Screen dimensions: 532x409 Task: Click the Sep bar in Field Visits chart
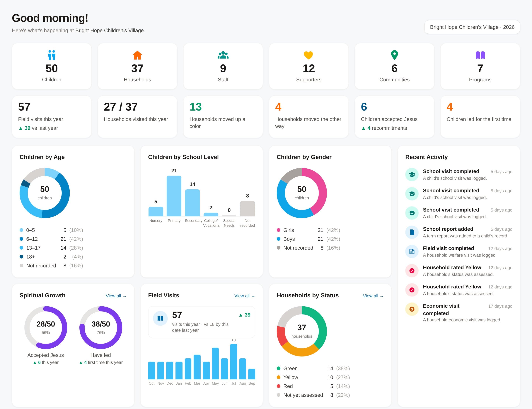pyautogui.click(x=252, y=374)
